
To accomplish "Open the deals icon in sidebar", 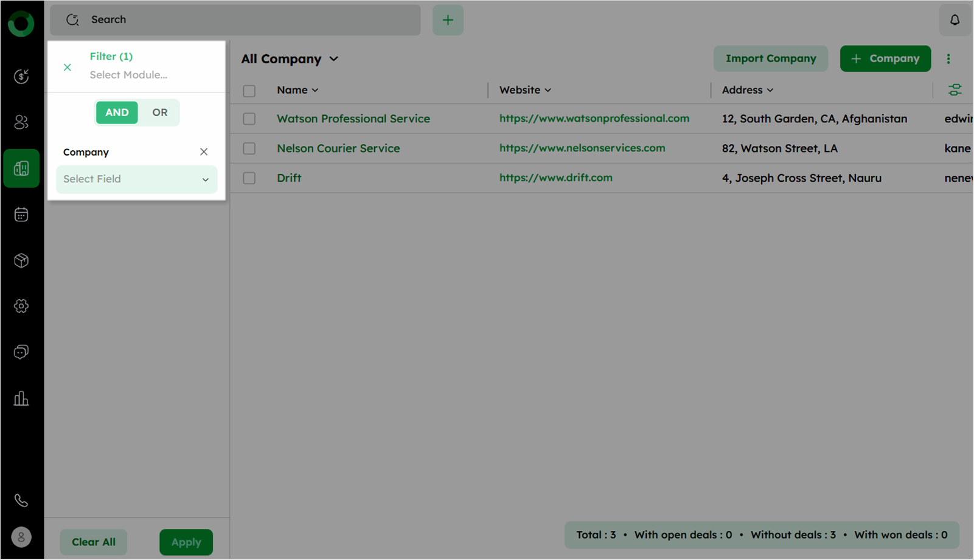I will [x=21, y=76].
